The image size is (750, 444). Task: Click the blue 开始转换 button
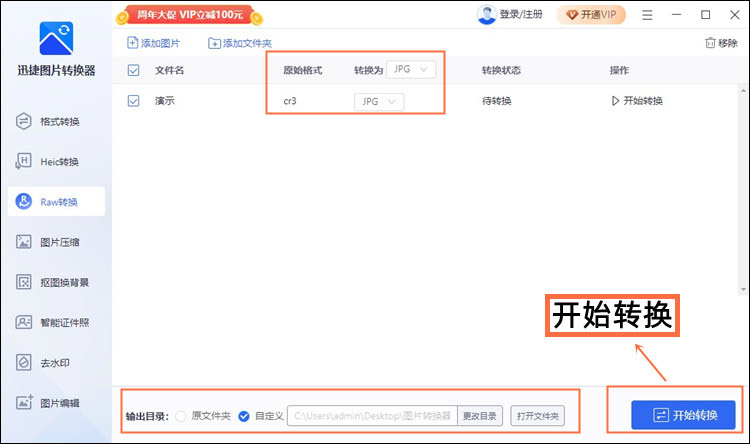683,415
